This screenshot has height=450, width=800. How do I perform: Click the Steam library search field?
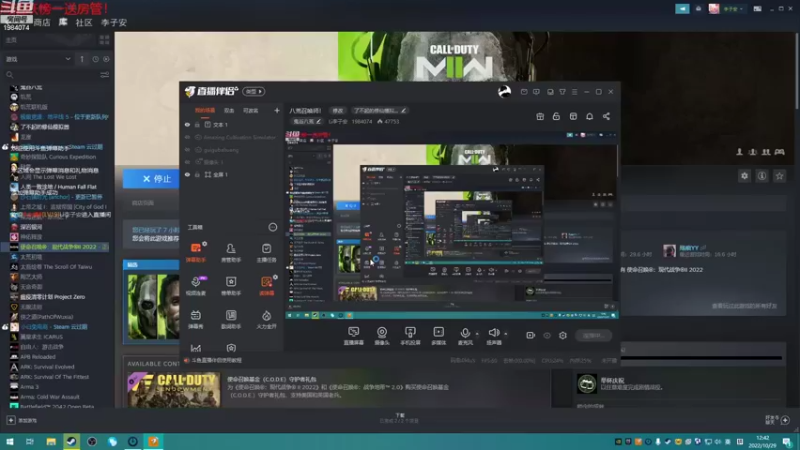tap(51, 75)
